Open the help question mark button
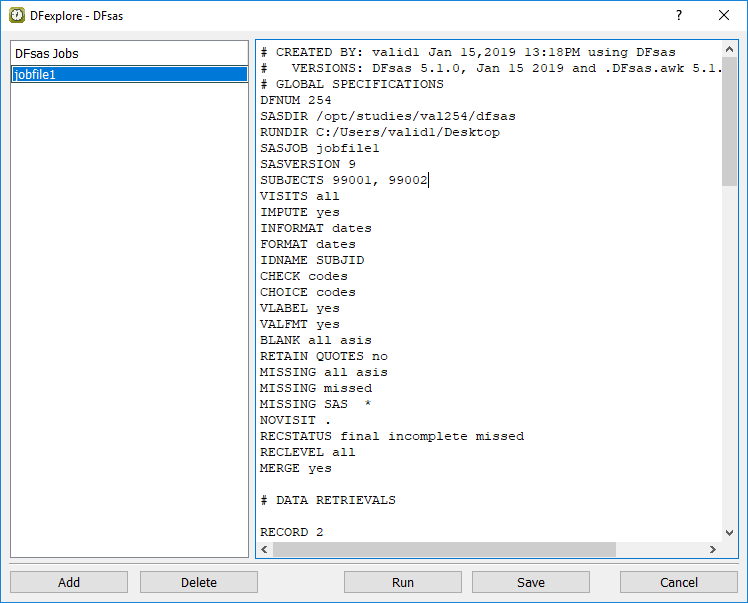This screenshot has height=603, width=748. pyautogui.click(x=679, y=15)
